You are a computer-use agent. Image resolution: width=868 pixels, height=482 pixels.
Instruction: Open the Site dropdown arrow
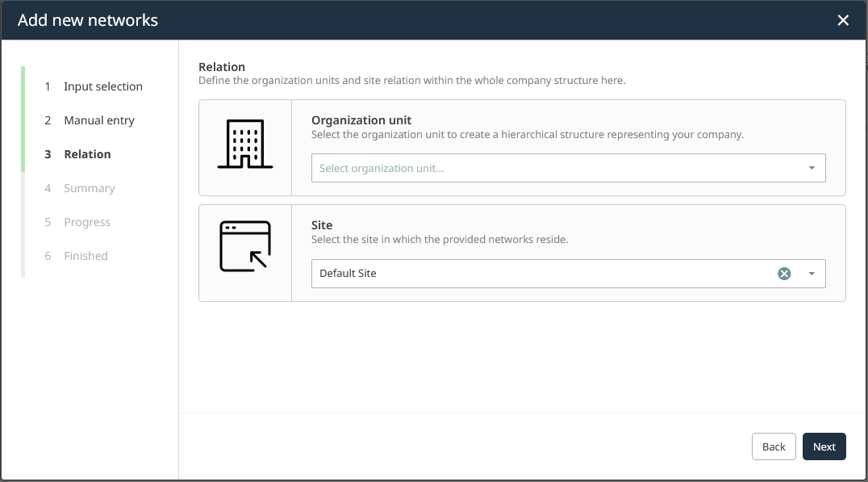coord(812,274)
